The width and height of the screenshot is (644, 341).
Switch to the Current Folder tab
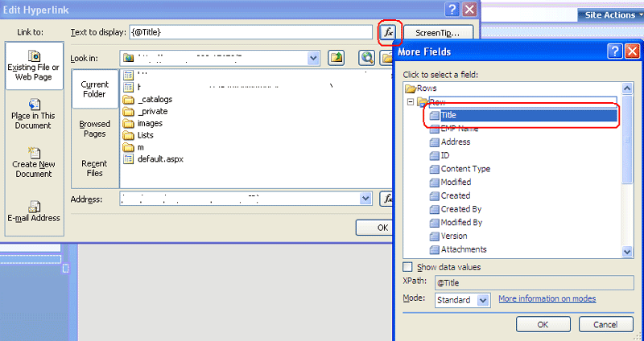[95, 89]
